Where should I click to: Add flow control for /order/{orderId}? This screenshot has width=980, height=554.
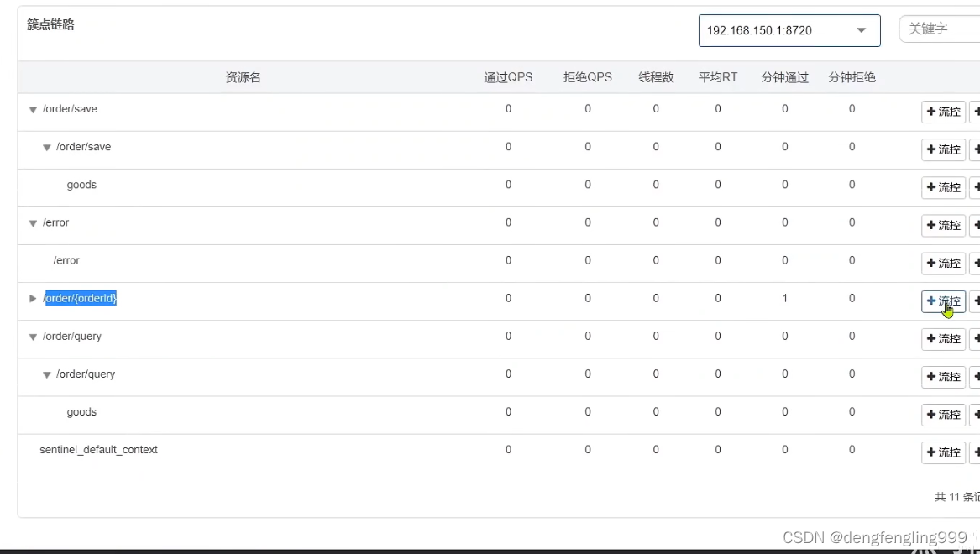coord(943,301)
